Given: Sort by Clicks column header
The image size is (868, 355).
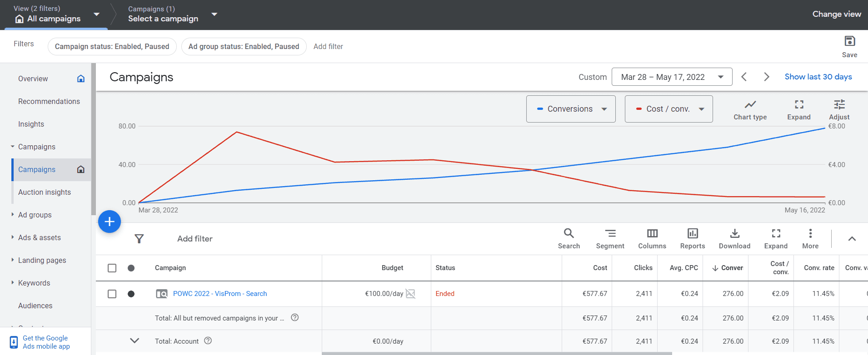Looking at the screenshot, I should coord(643,268).
